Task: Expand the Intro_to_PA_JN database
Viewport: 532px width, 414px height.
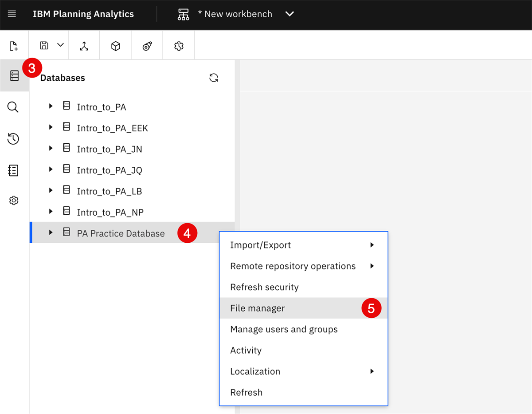Action: click(51, 148)
